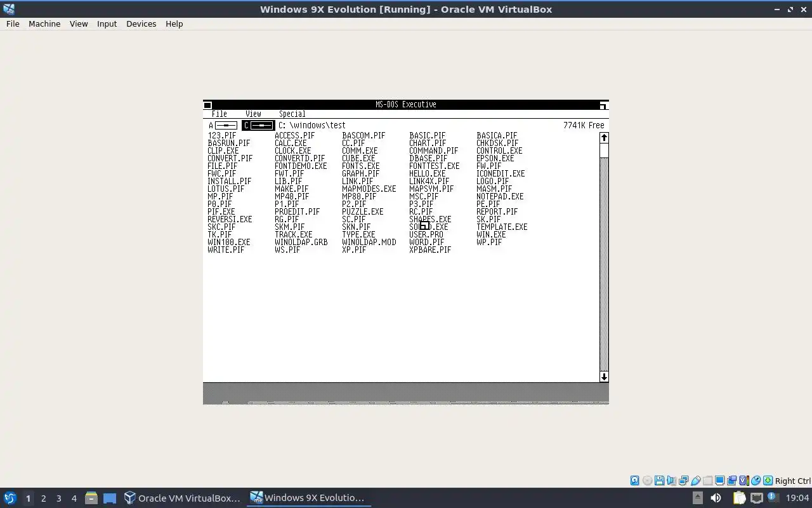Image resolution: width=812 pixels, height=508 pixels.
Task: Select ICONEDIT.EXE in the file list
Action: coord(501,173)
